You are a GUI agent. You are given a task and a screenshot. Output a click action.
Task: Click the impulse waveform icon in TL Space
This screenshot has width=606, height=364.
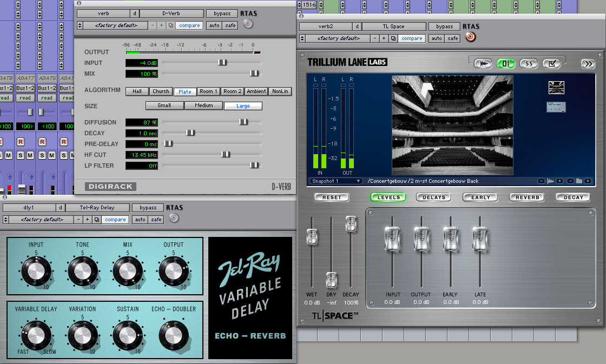coord(550,181)
